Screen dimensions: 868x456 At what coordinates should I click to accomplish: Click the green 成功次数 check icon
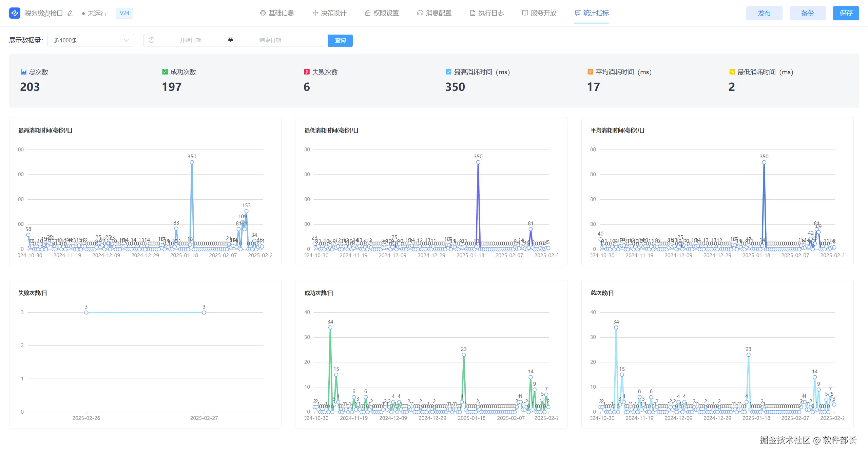[165, 72]
